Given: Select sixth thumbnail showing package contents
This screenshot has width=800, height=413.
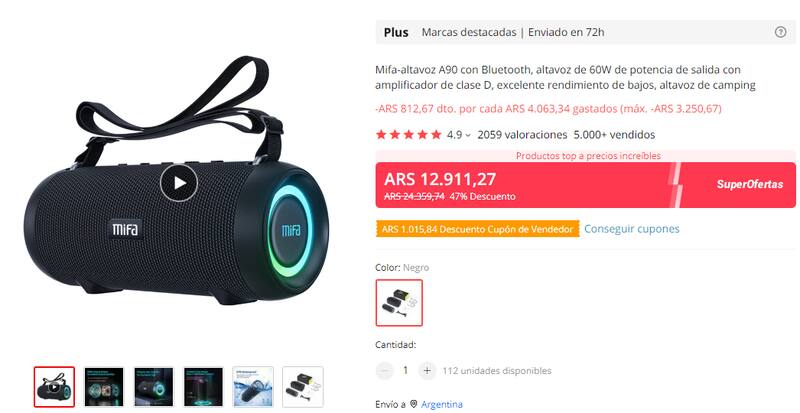Looking at the screenshot, I should pos(303,386).
